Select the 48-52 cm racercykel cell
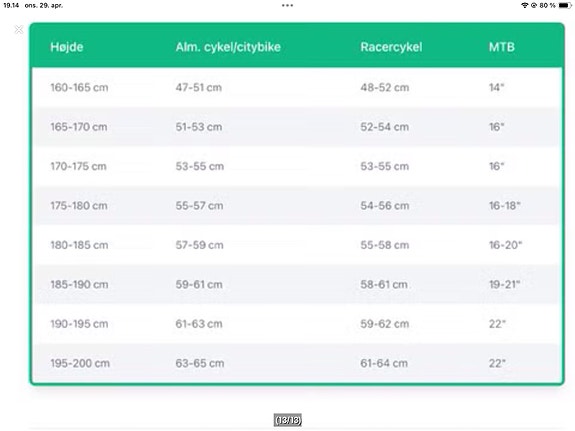 click(385, 88)
